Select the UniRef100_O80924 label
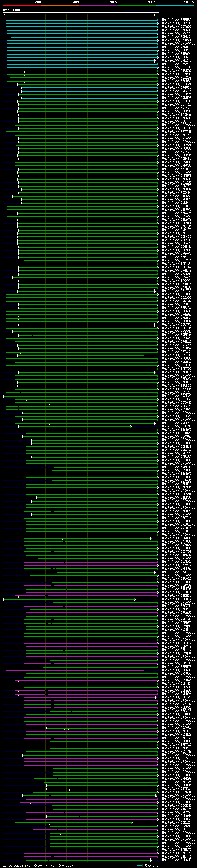The height and width of the screenshot is (868, 197). point(177,64)
